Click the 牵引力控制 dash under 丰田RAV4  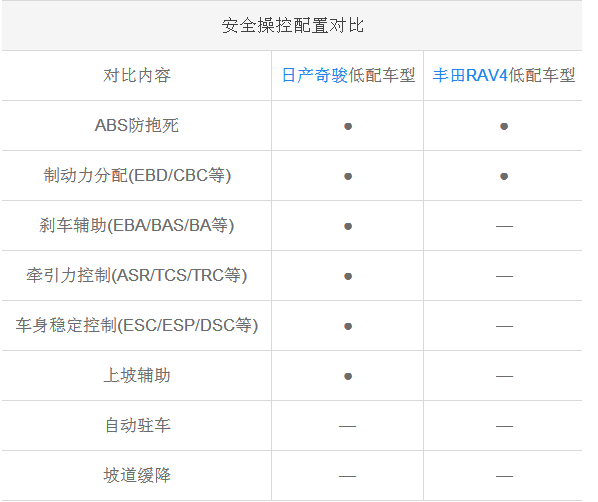point(504,276)
